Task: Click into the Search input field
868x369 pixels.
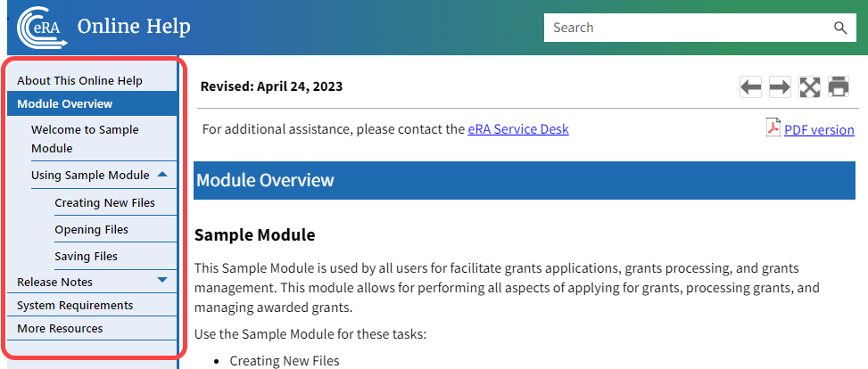Action: [x=687, y=28]
